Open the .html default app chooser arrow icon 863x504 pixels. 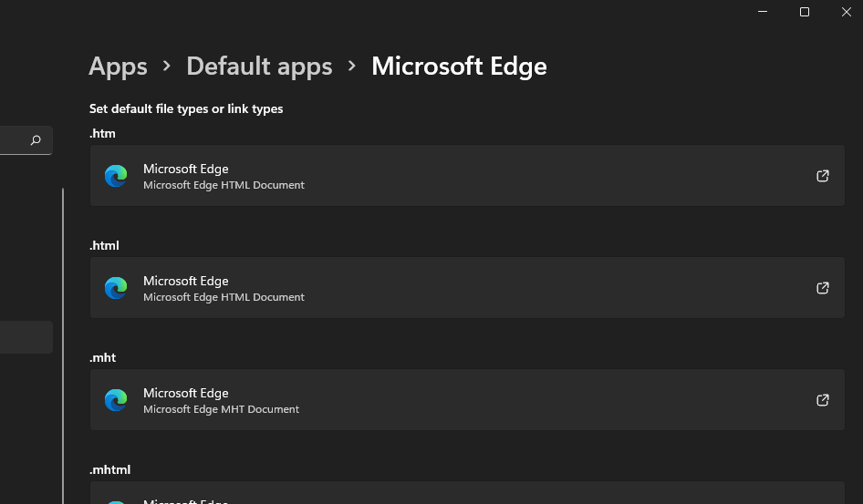[x=822, y=288]
